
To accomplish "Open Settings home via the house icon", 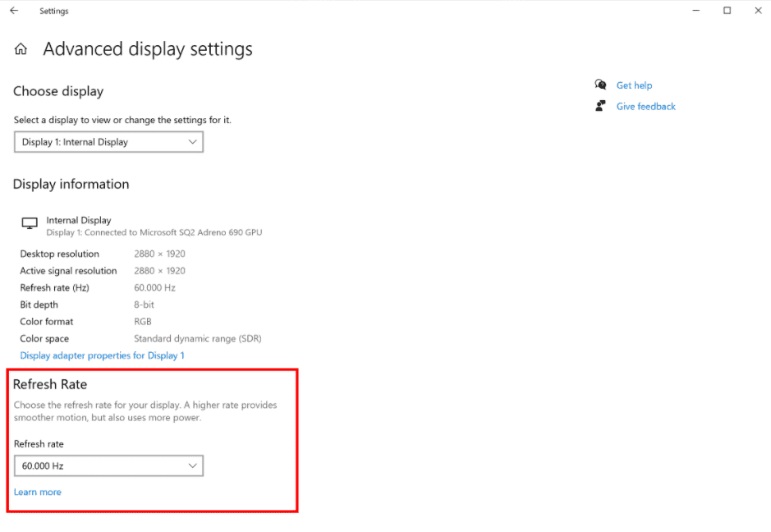I will (x=21, y=48).
